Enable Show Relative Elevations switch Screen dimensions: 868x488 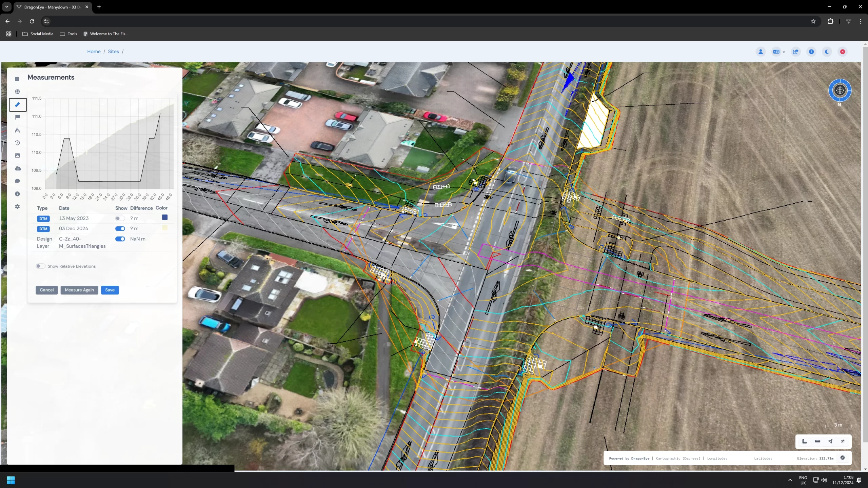pyautogui.click(x=40, y=266)
